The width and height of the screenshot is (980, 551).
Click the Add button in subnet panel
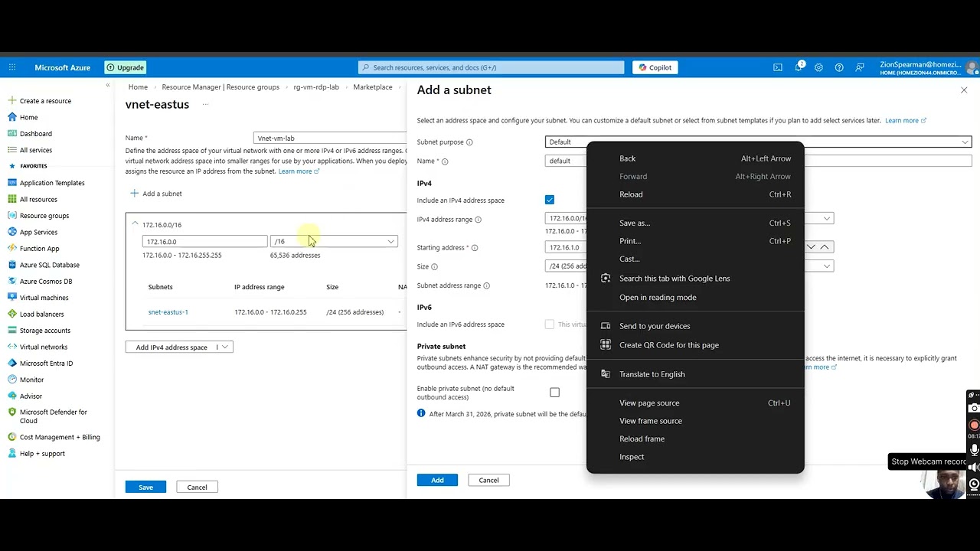tap(437, 480)
